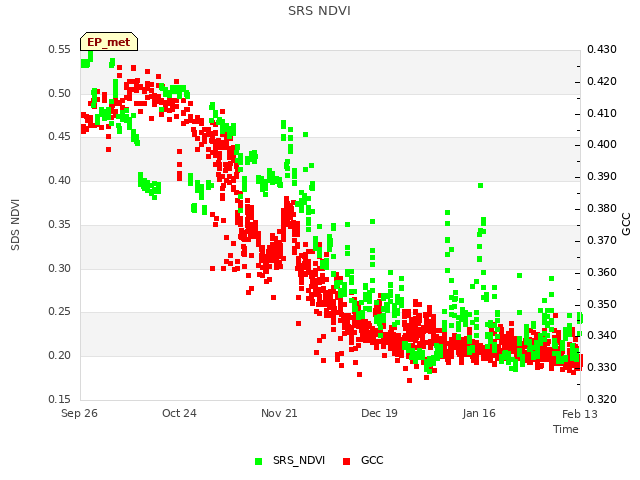Click the 0.410 right axis value

pyautogui.click(x=602, y=113)
